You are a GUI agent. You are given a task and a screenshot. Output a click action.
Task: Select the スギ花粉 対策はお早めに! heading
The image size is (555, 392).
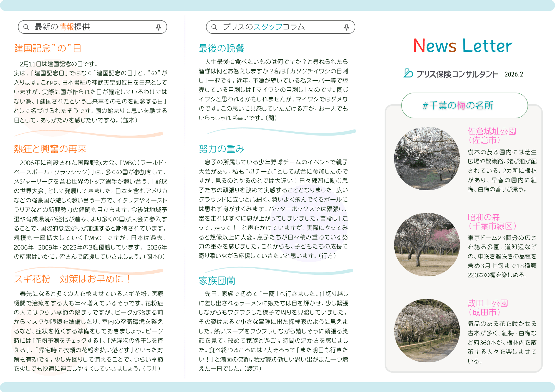click(x=72, y=279)
